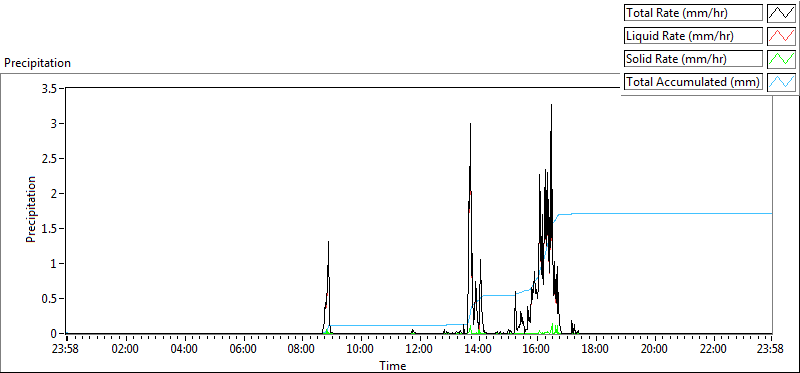Click the 16:00 tick label on time axis
Screen dimensions: 800x373
click(x=537, y=350)
